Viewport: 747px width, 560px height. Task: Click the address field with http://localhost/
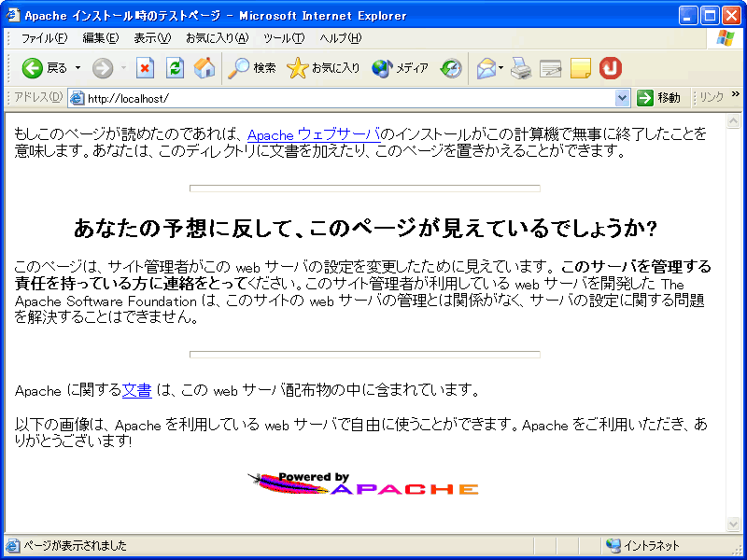click(345, 98)
